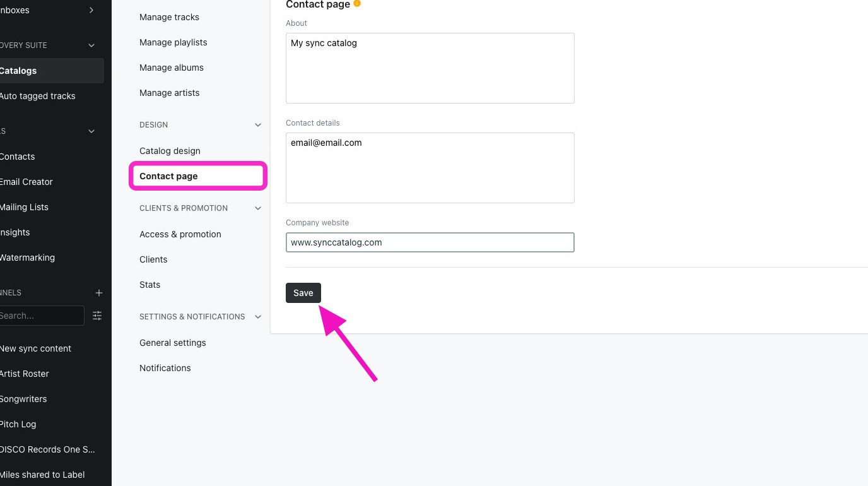This screenshot has width=868, height=486.
Task: Collapse SETTINGS & NOTIFICATIONS section chevron
Action: point(257,317)
